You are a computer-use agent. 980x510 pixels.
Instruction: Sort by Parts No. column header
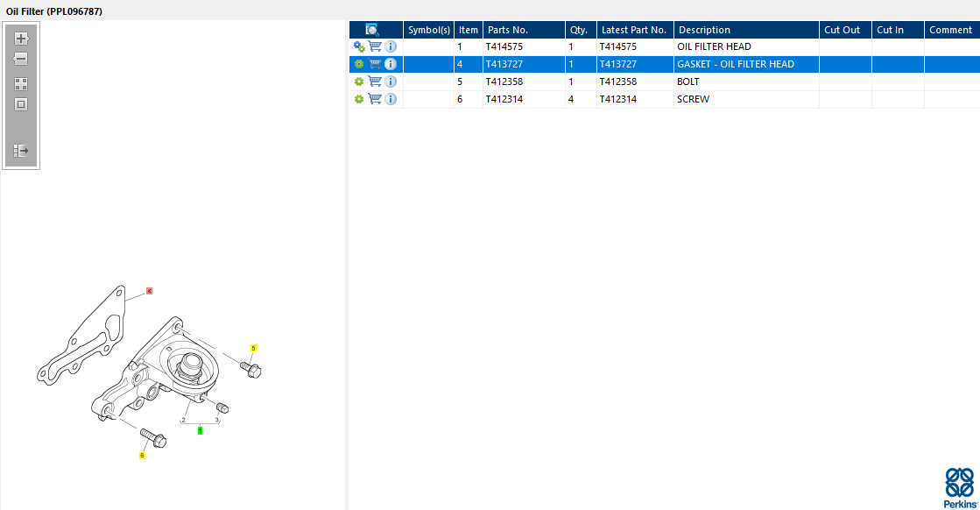[x=524, y=30]
